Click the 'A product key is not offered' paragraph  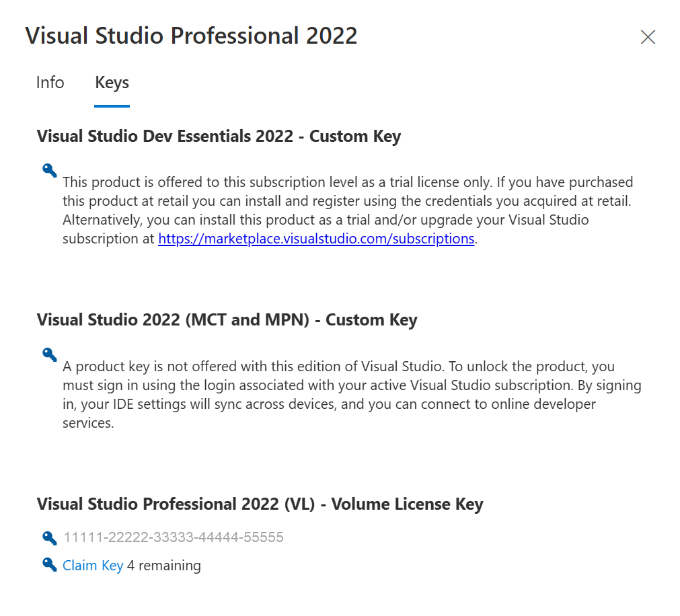click(x=352, y=395)
